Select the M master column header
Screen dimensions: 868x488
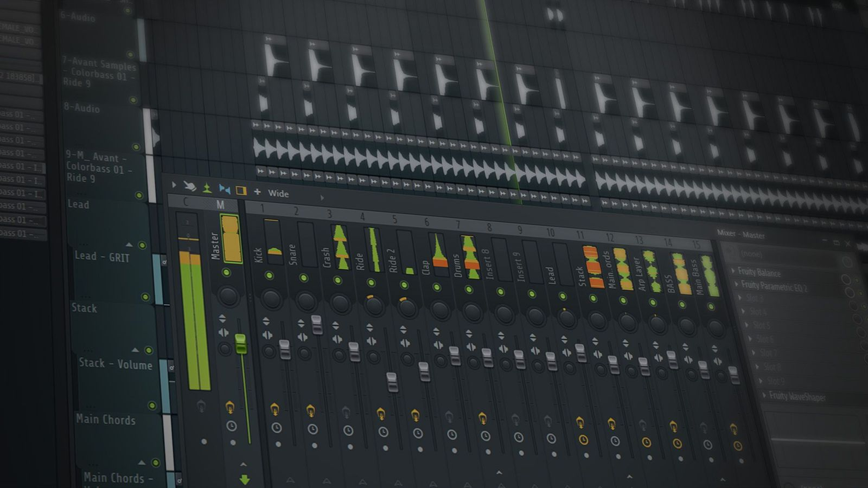[x=220, y=205]
